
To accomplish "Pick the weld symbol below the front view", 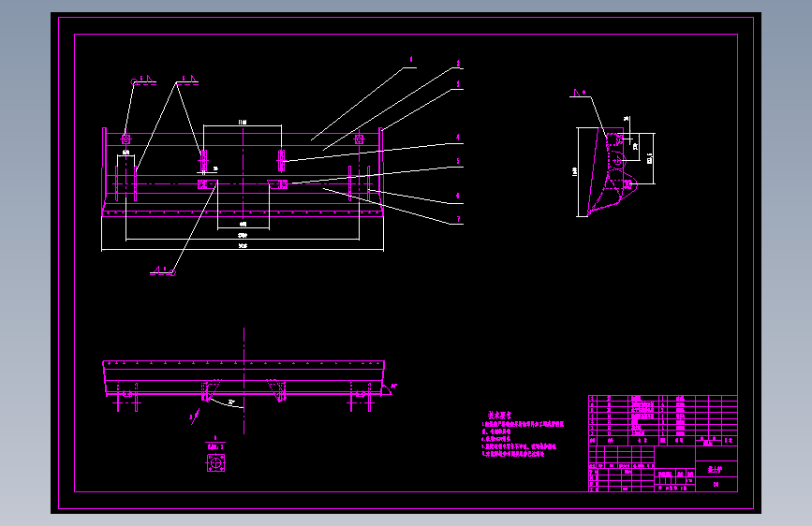I will point(163,270).
